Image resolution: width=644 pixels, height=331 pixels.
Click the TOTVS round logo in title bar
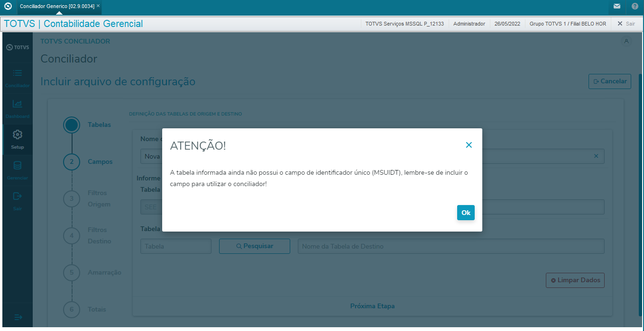[x=8, y=7]
